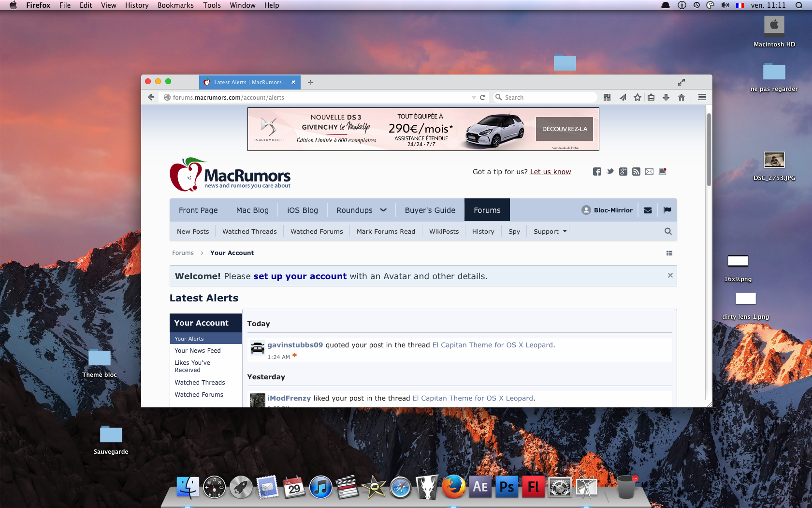812x508 pixels.
Task: Open the alerts flag icon
Action: click(667, 210)
